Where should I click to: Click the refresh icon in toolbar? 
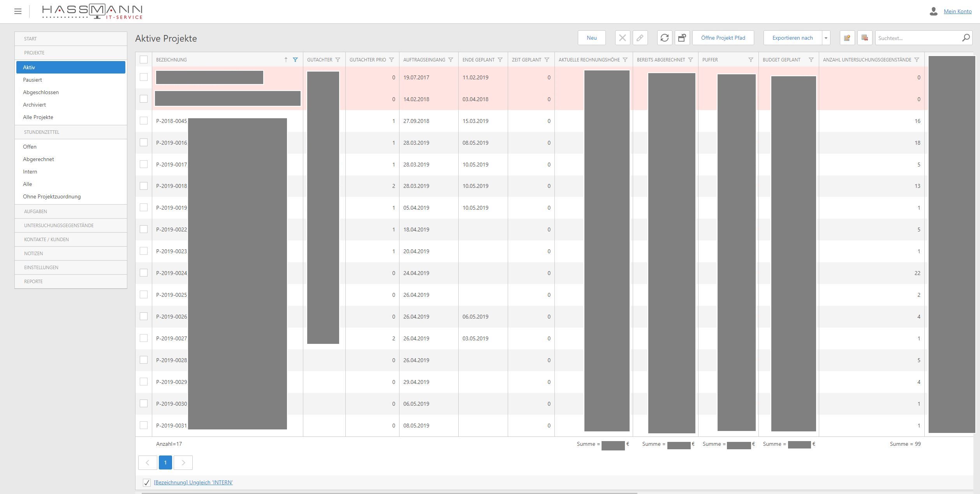(x=665, y=38)
